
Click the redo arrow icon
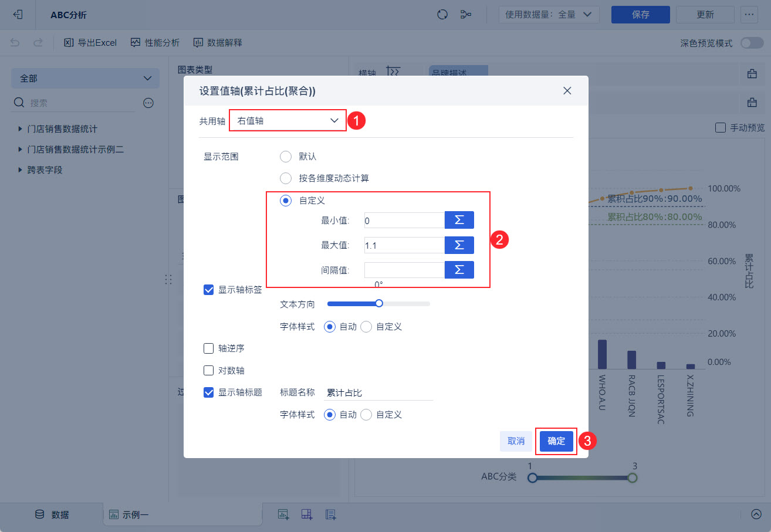point(38,43)
